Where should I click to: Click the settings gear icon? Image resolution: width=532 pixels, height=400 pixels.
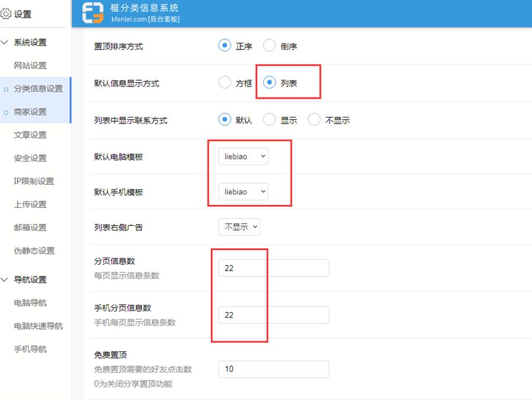6,14
